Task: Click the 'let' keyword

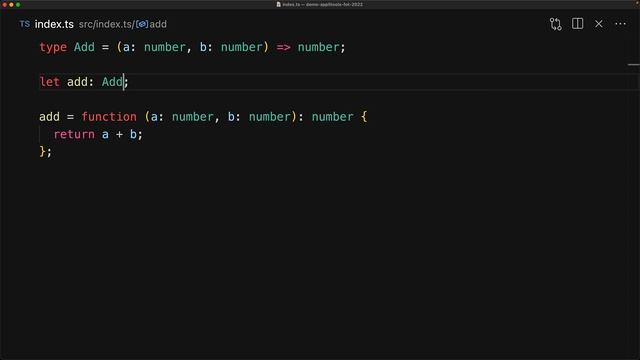Action: click(49, 82)
